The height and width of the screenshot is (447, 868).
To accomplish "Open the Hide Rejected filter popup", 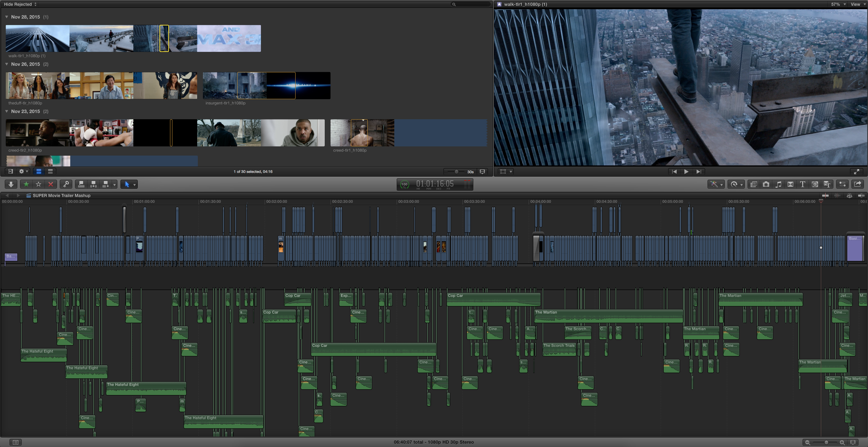I will [20, 4].
